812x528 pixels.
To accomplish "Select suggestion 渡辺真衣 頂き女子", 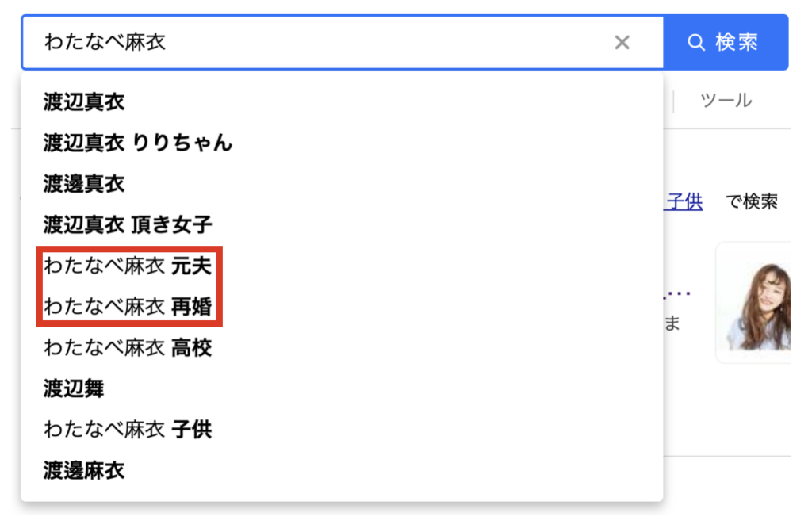I will pyautogui.click(x=342, y=224).
